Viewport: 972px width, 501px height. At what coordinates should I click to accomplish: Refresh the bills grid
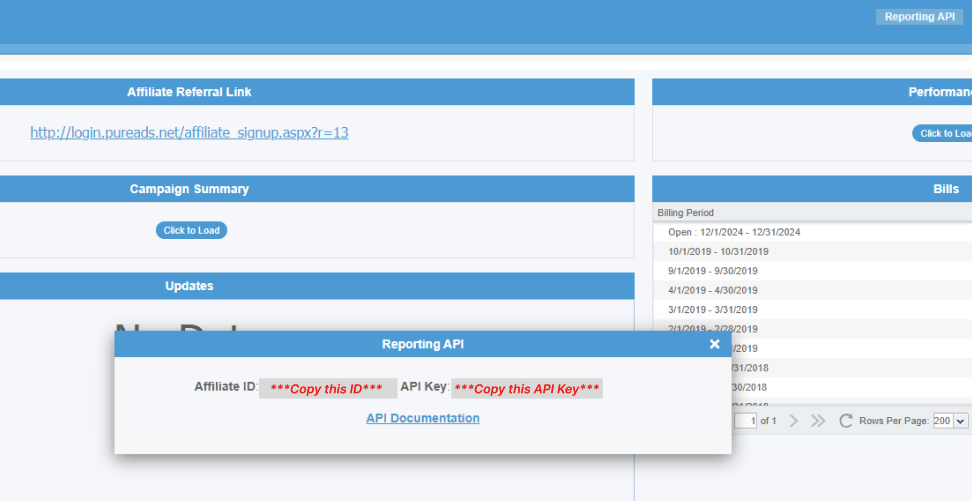846,421
